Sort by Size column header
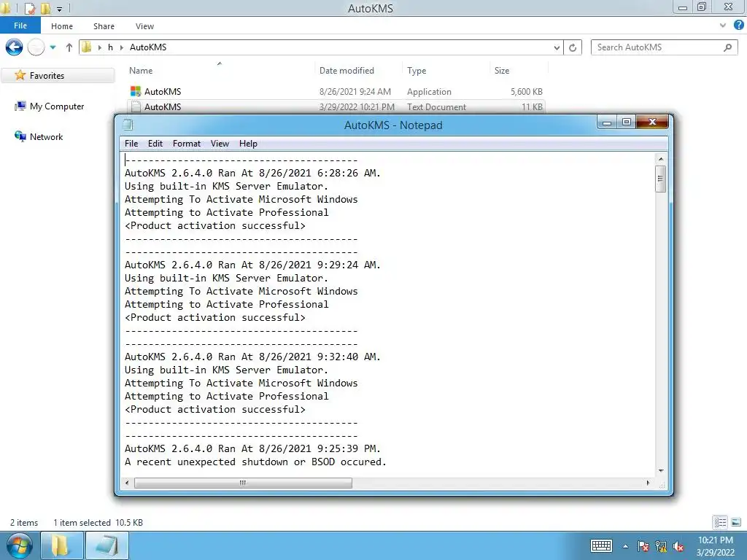Viewport: 747px width, 560px height. coord(502,71)
